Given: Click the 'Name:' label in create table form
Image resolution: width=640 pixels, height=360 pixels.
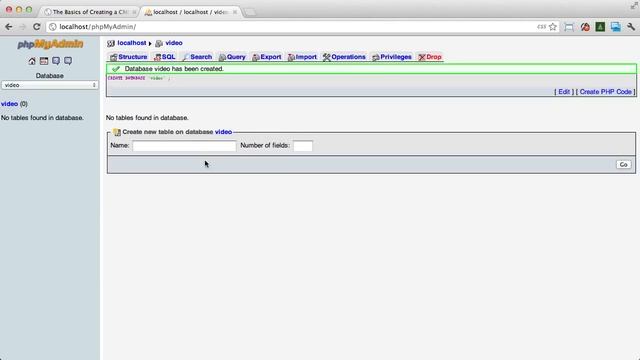Looking at the screenshot, I should [x=120, y=145].
